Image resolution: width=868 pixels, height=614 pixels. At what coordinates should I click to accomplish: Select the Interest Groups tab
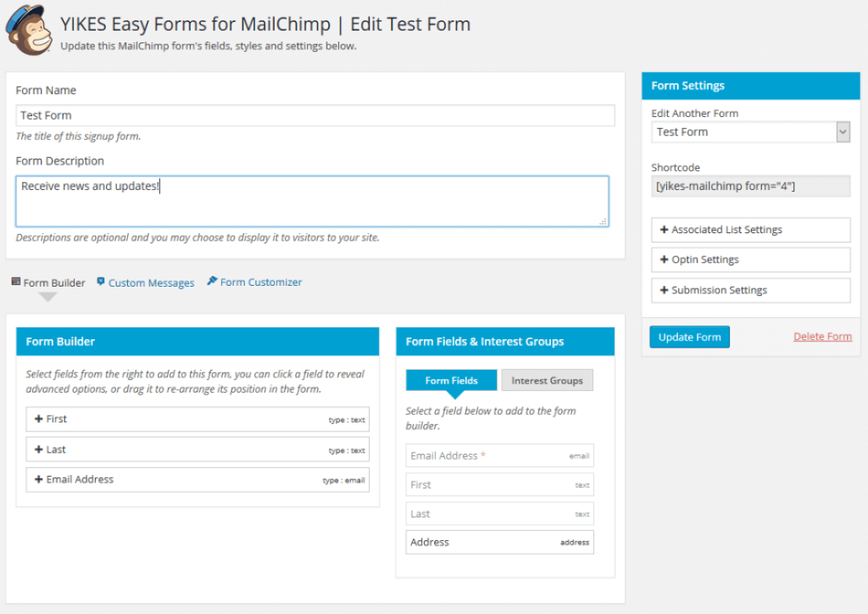(x=547, y=380)
